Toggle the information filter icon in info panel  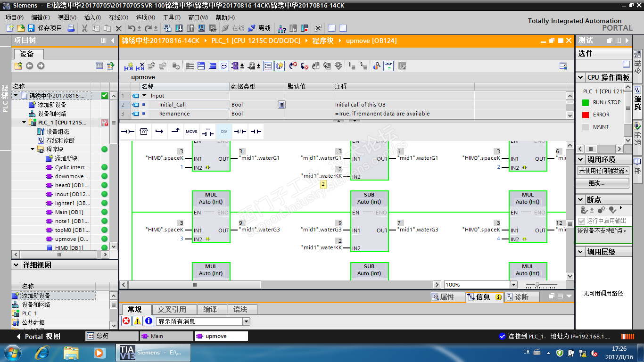coord(149,321)
